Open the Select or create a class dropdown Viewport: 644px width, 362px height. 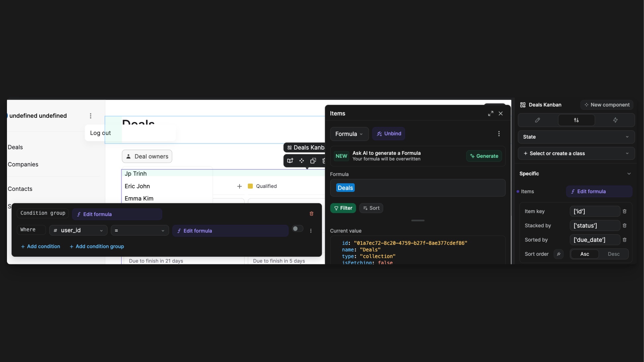tap(576, 153)
